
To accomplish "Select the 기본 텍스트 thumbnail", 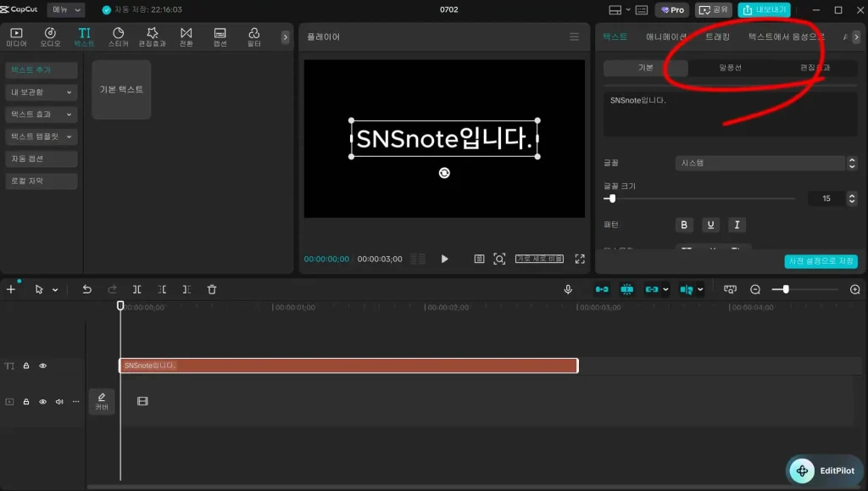I will [121, 89].
